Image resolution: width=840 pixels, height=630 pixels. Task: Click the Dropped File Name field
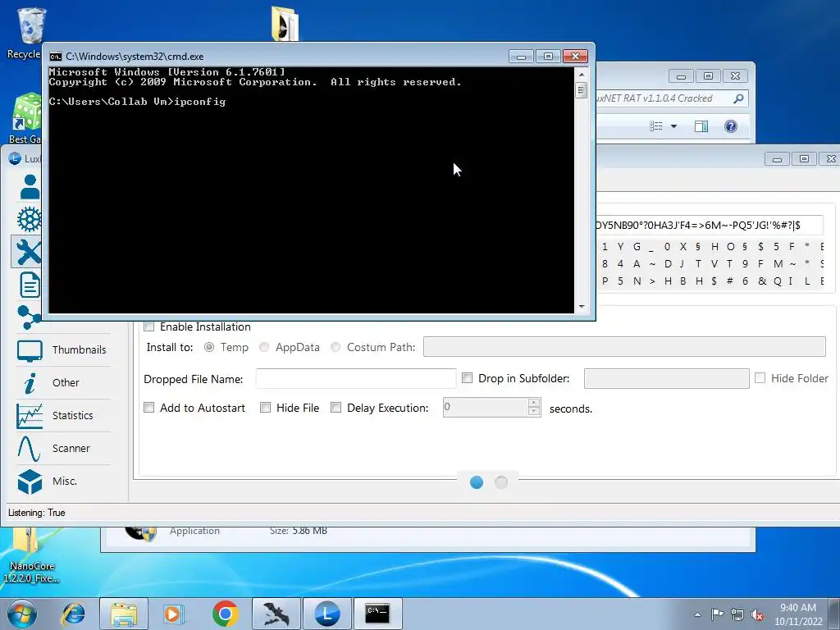coord(356,378)
